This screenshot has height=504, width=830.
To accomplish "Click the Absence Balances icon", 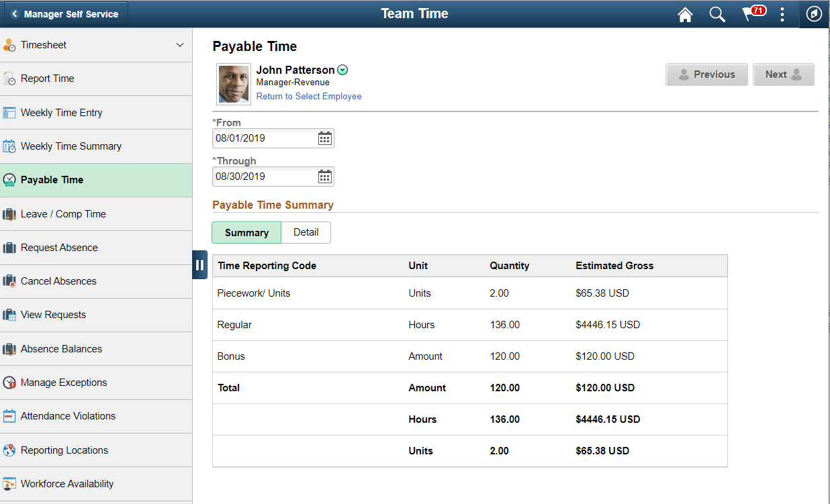I will point(9,349).
